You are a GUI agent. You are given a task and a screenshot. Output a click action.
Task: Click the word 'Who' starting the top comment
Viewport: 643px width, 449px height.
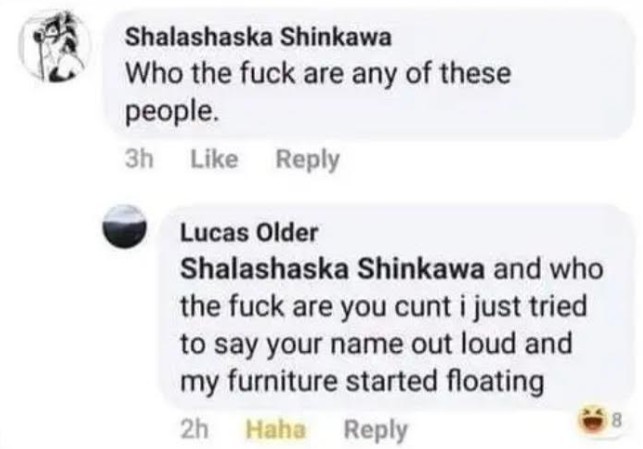(x=150, y=74)
